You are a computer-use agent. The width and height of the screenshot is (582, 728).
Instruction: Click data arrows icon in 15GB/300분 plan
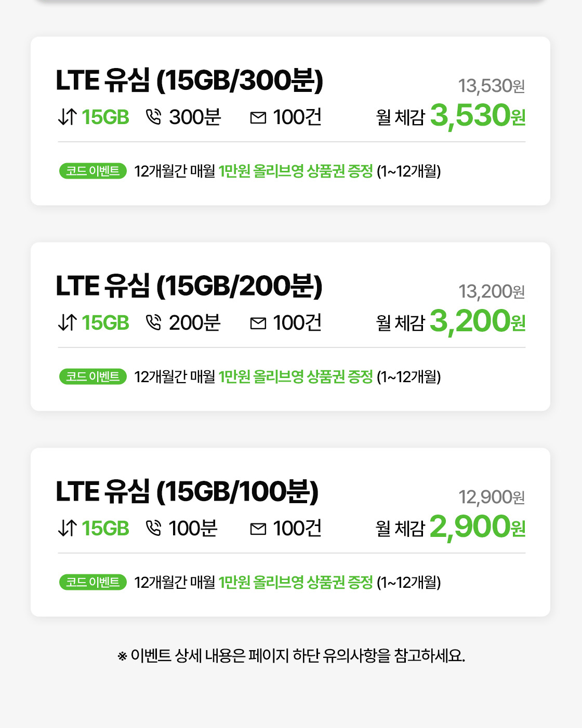click(68, 117)
